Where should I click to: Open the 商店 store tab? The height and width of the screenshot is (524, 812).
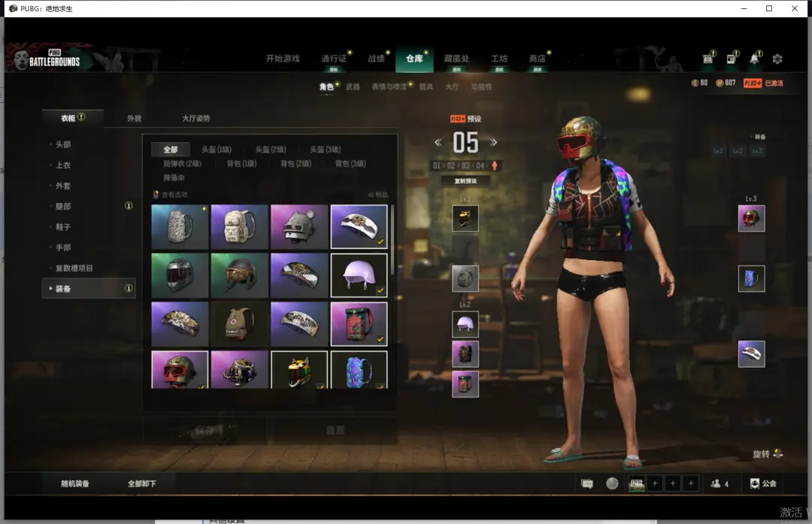click(x=537, y=59)
